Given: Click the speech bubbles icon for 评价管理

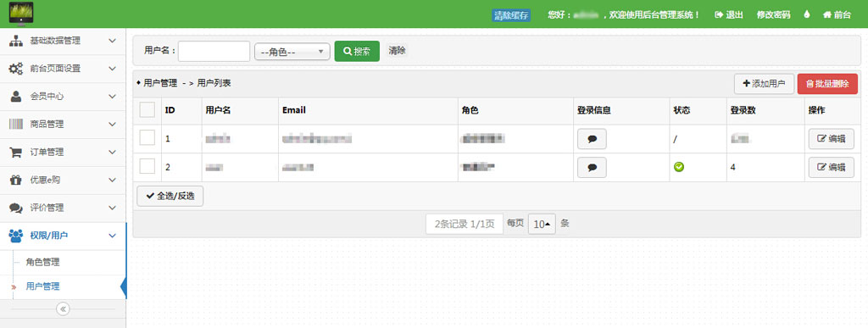Looking at the screenshot, I should point(15,208).
